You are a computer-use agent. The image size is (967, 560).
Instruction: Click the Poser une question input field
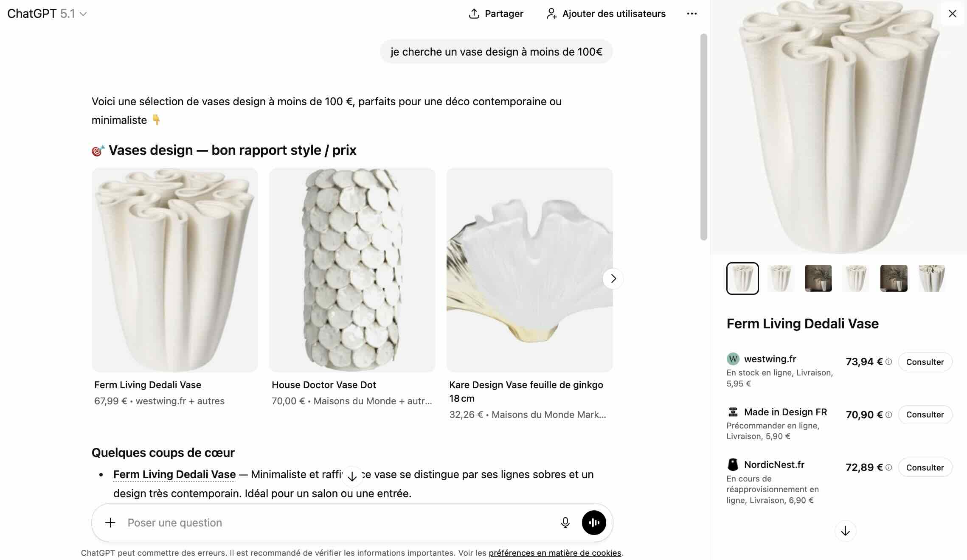331,523
